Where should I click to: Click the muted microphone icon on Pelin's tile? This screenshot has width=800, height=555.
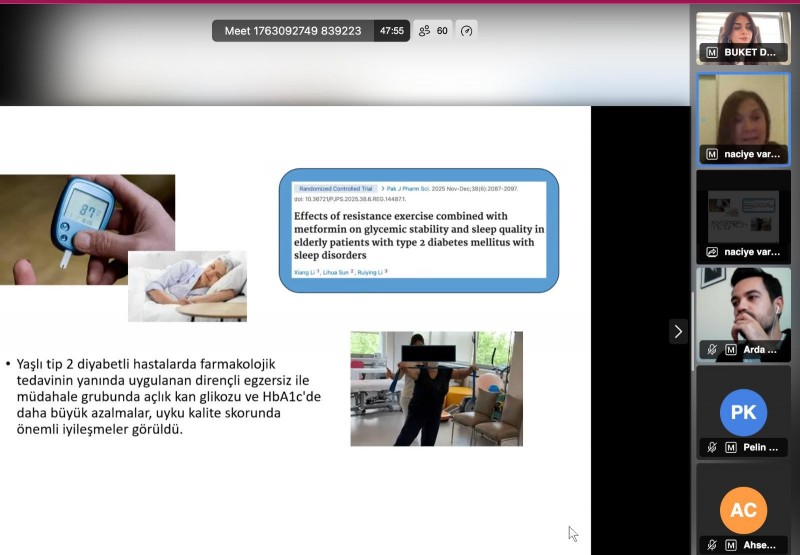tap(712, 447)
